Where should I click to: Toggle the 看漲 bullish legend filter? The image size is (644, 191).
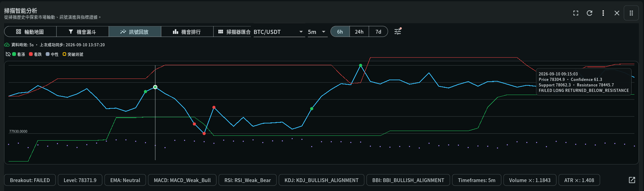tap(19, 54)
